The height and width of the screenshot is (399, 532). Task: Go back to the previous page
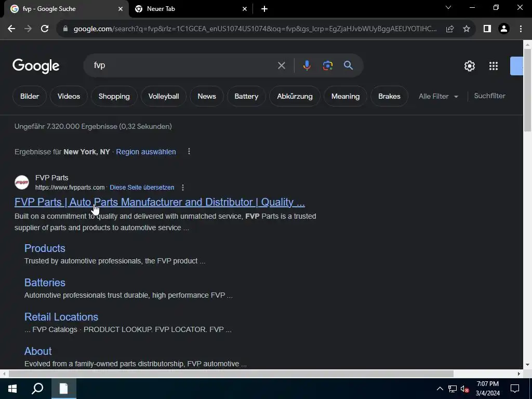pos(11,29)
